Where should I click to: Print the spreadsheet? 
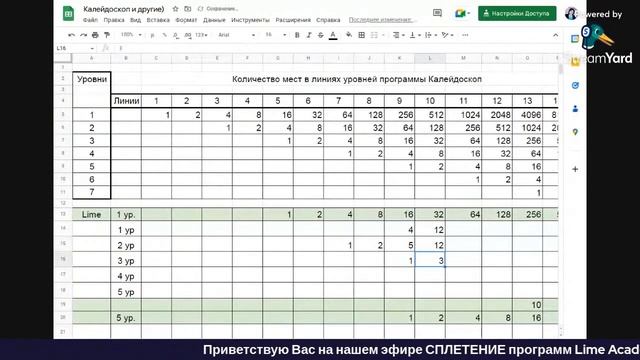(x=95, y=35)
